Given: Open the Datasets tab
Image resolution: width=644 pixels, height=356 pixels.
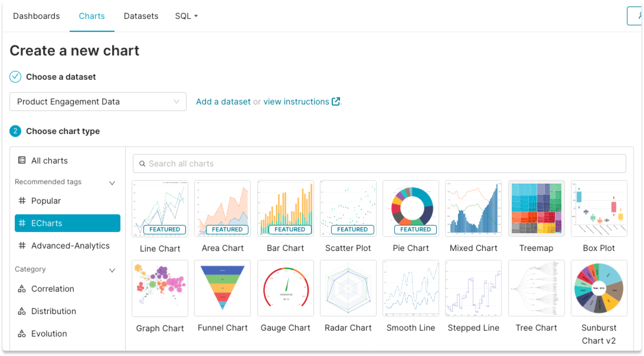Looking at the screenshot, I should pos(141,16).
